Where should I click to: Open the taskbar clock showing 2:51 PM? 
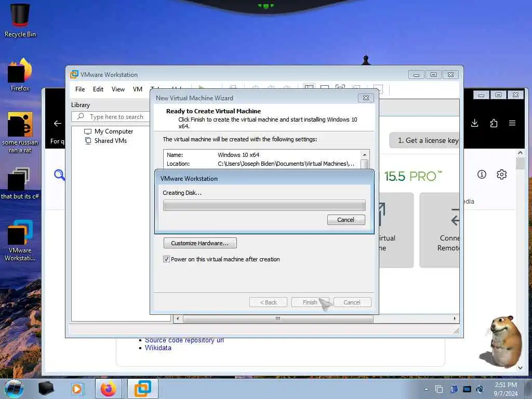[x=506, y=389]
